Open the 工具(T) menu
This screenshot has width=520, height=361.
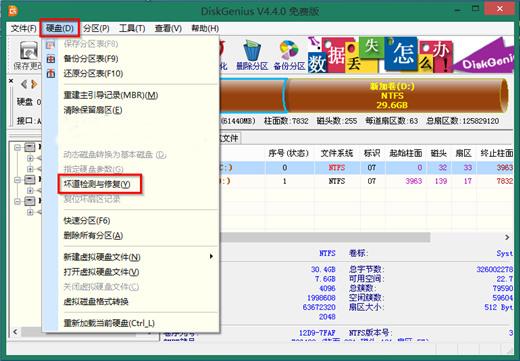click(132, 28)
